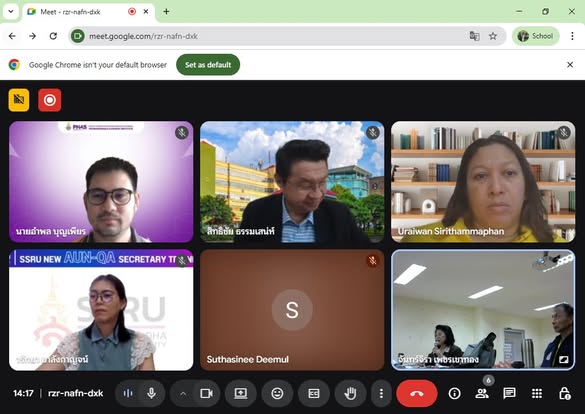Open the activities grid icon
Image resolution: width=585 pixels, height=414 pixels.
(x=537, y=393)
